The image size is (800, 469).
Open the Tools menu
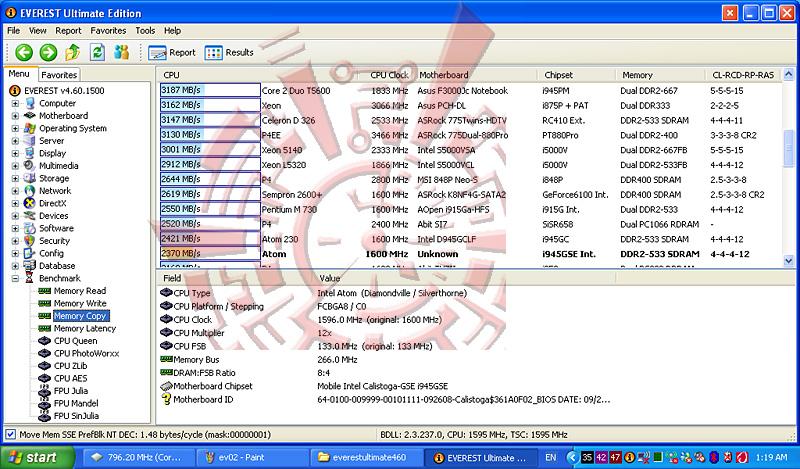click(145, 31)
